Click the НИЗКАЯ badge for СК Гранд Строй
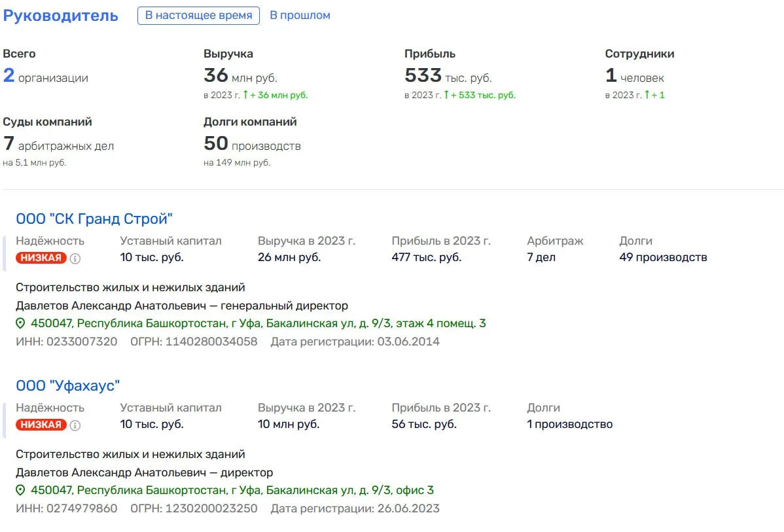The width and height of the screenshot is (784, 532). coord(41,258)
